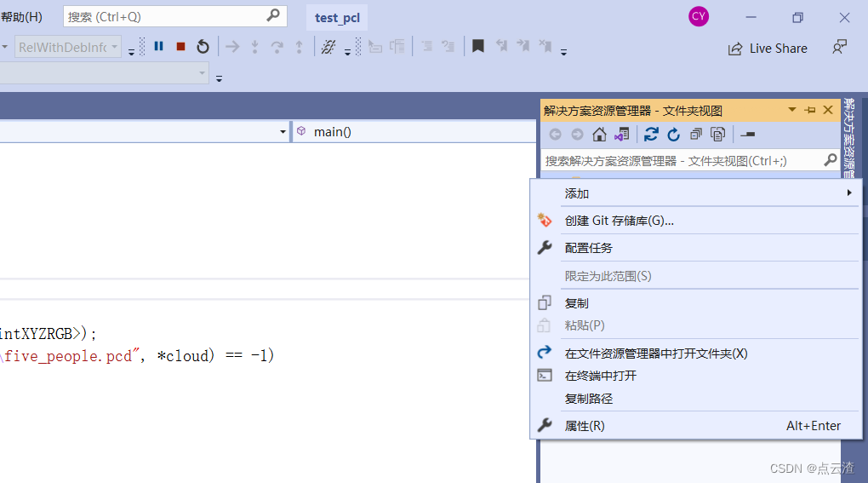Open the main() member dropdown
868x483 pixels.
click(x=414, y=132)
